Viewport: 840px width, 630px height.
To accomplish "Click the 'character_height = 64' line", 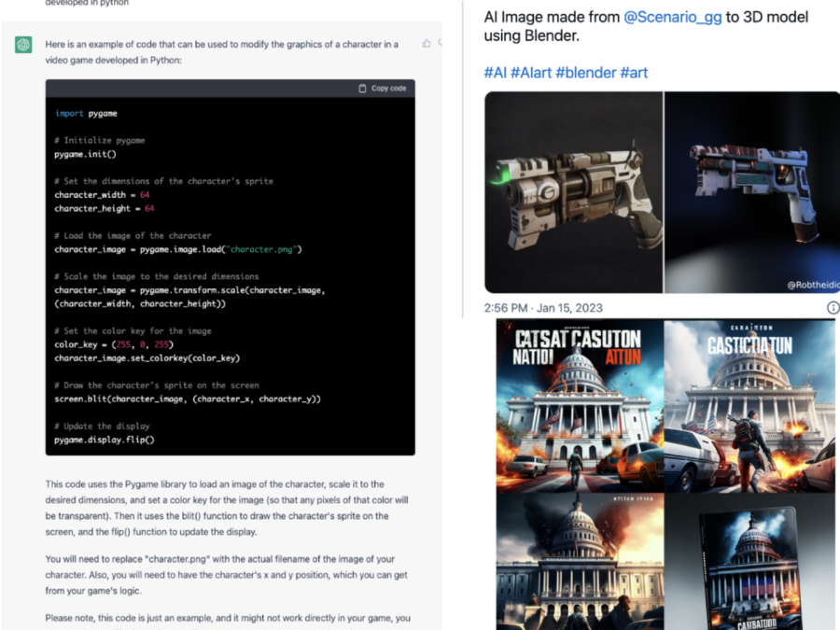I will click(x=105, y=208).
